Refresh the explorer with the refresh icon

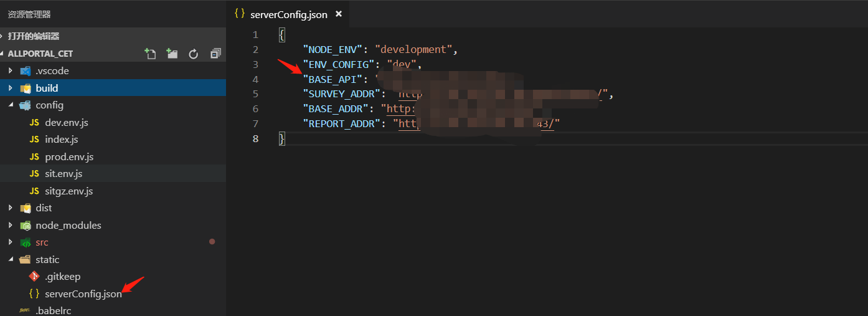pyautogui.click(x=194, y=54)
